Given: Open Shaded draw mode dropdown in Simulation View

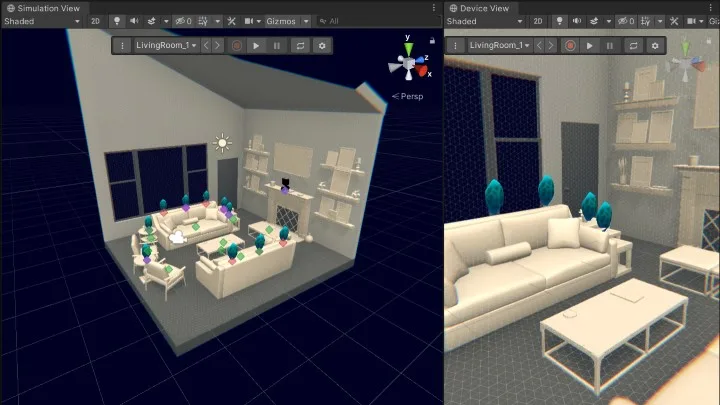Looking at the screenshot, I should click(42, 21).
